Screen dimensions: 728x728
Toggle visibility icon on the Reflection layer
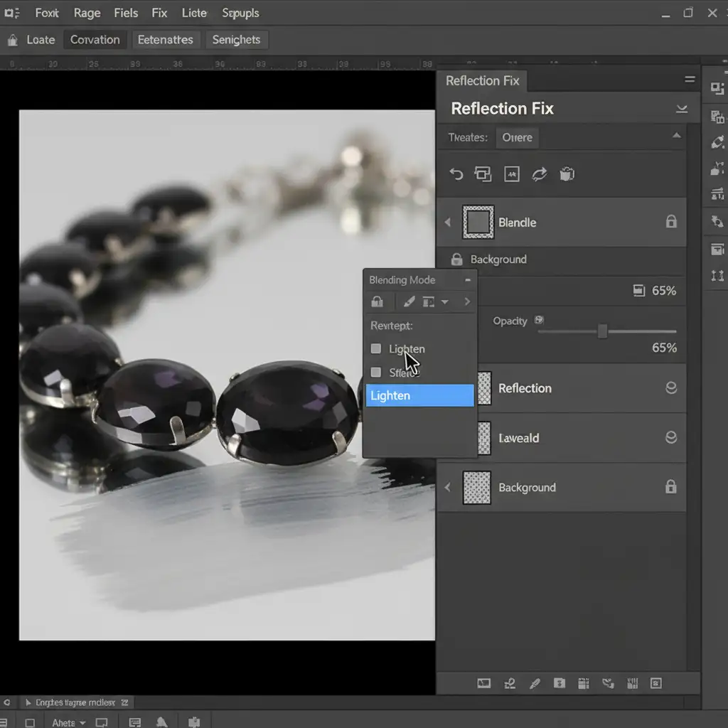click(x=670, y=388)
